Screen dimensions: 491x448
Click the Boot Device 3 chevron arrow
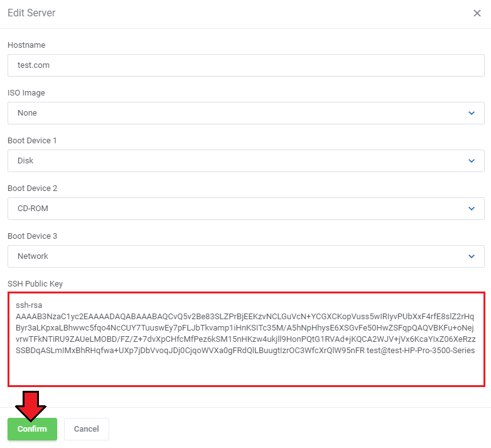pyautogui.click(x=472, y=256)
